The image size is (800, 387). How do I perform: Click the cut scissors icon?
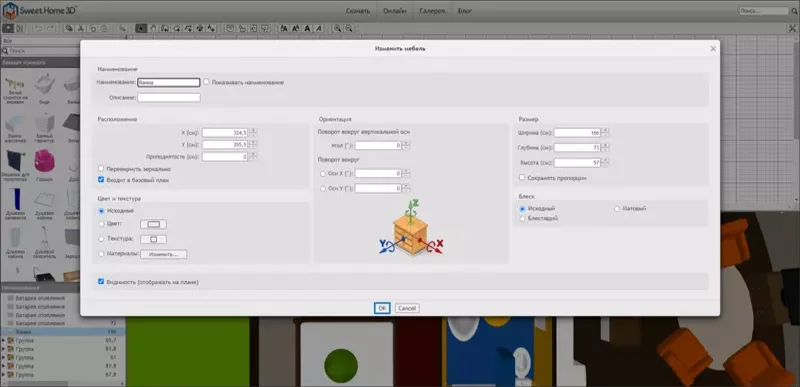(x=81, y=29)
